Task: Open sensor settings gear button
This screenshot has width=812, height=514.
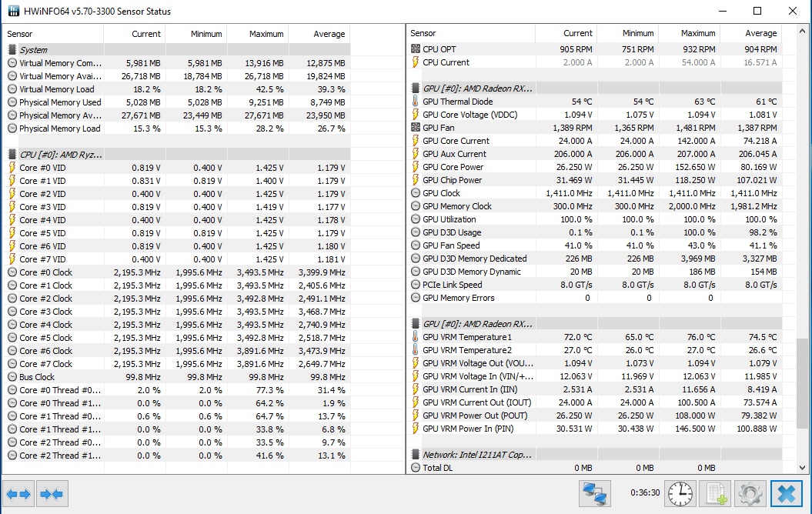Action: point(750,493)
